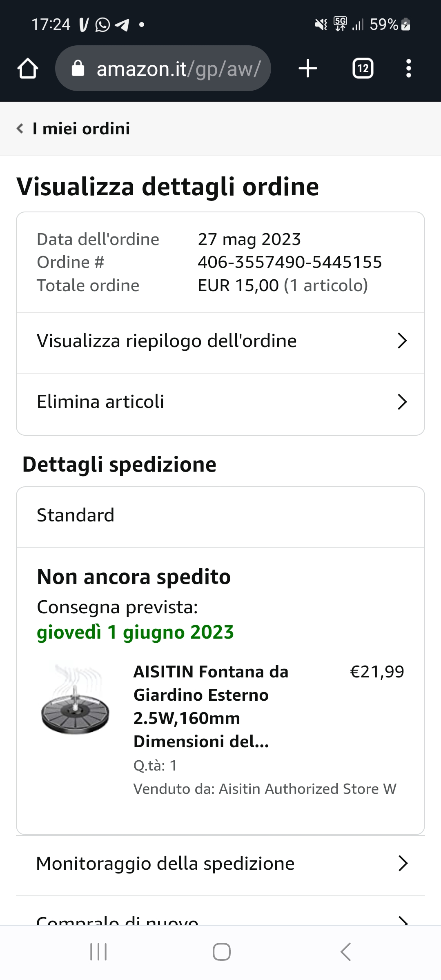Image resolution: width=441 pixels, height=980 pixels.
Task: Expand Elimina articoli chevron
Action: [x=402, y=402]
